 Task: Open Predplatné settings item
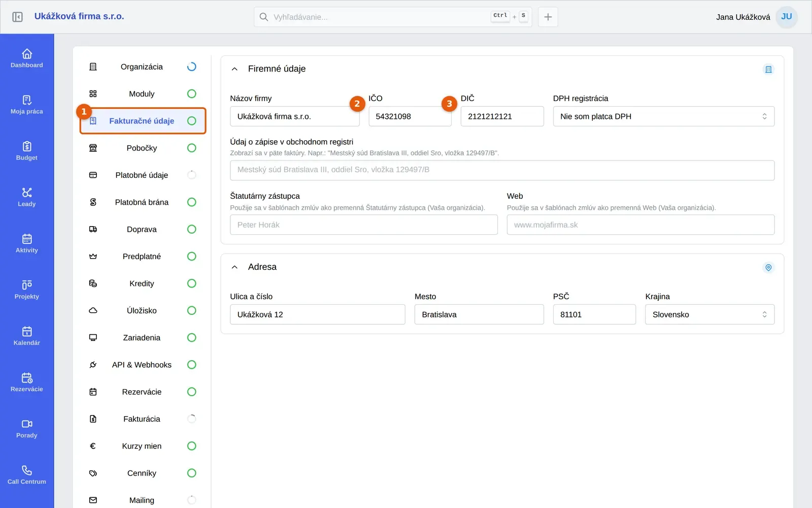point(143,257)
